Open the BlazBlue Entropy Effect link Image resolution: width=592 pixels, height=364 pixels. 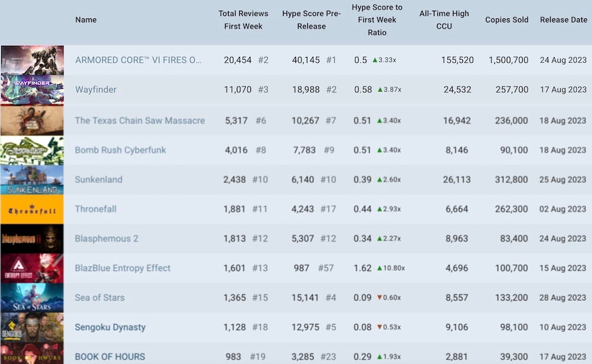(x=123, y=268)
